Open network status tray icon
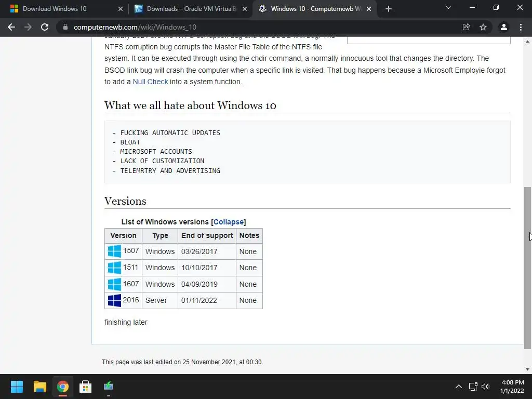532x399 pixels. pyautogui.click(x=473, y=387)
